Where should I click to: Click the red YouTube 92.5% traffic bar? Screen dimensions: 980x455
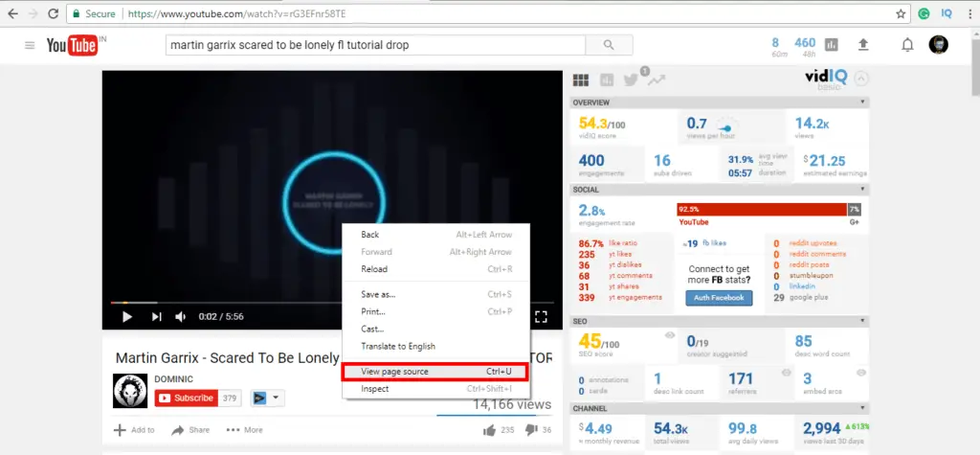761,209
